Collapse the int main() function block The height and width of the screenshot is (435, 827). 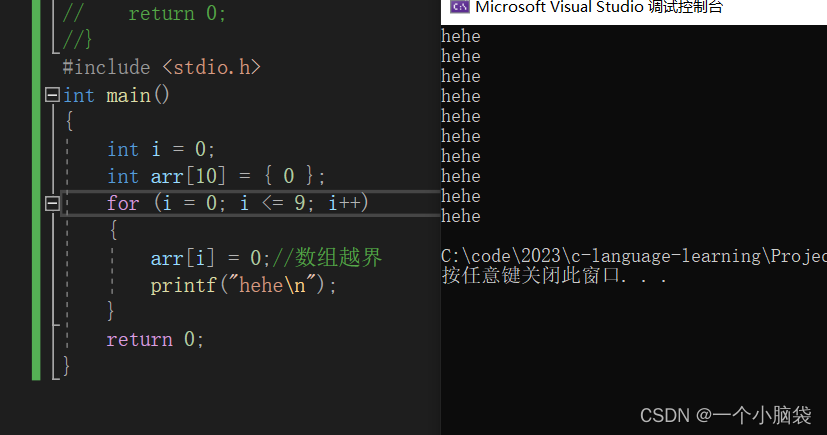tap(52, 95)
